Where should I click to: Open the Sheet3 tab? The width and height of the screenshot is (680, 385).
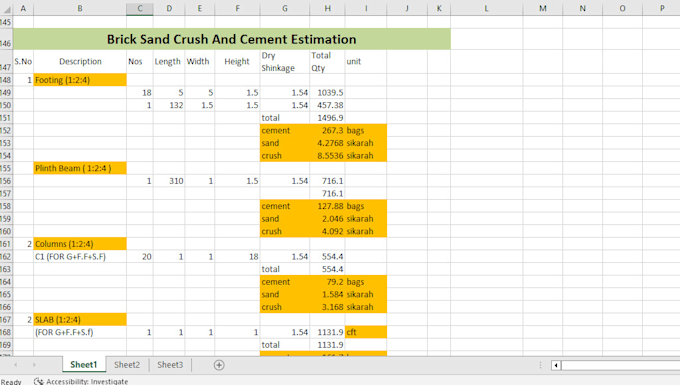click(170, 365)
